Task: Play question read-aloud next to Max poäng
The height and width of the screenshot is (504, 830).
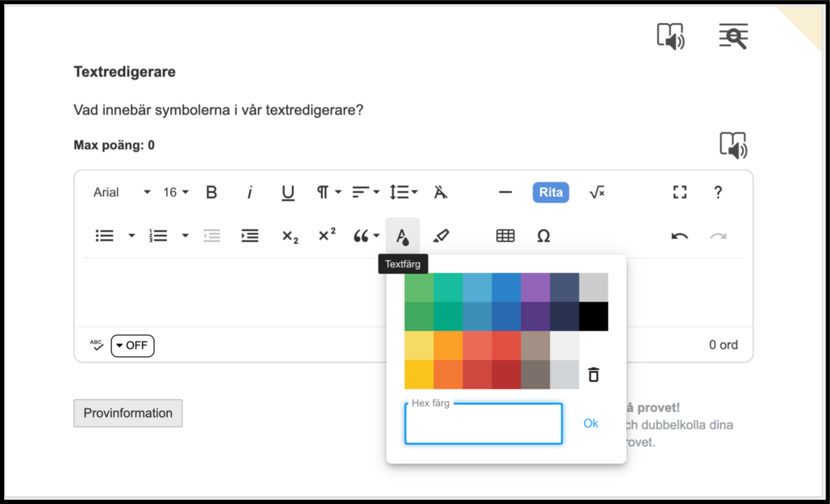Action: [x=733, y=146]
